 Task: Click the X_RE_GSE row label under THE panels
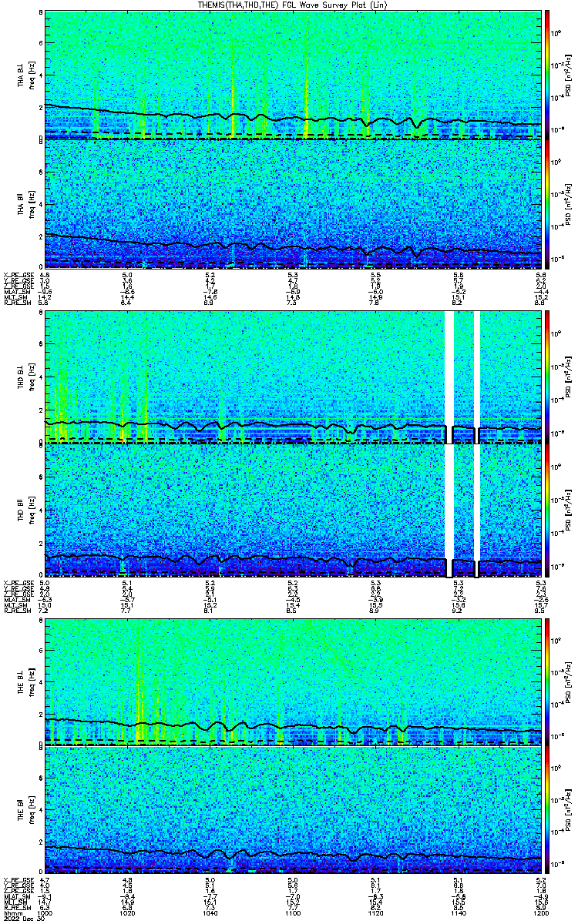pos(19,879)
